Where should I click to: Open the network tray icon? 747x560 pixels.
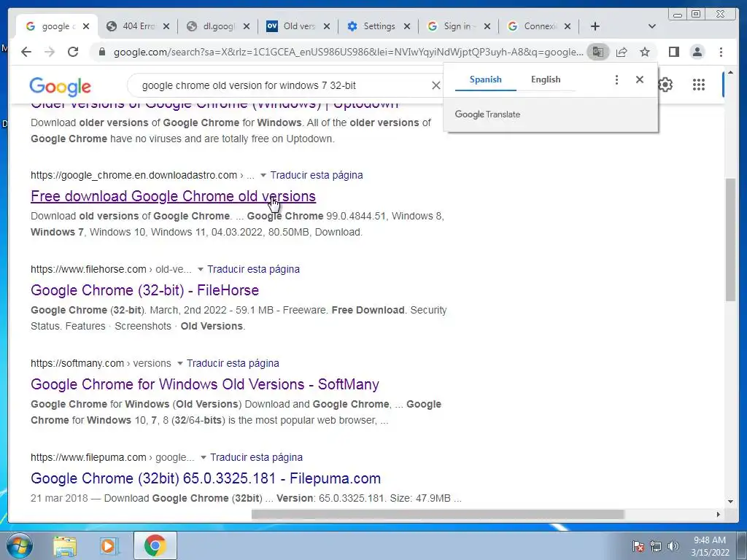point(656,546)
